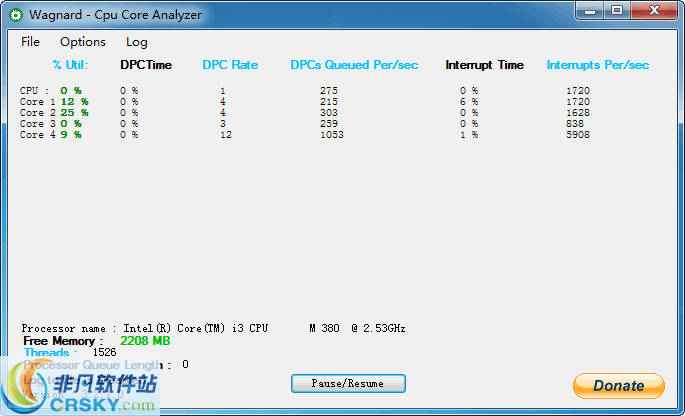The width and height of the screenshot is (685, 416).
Task: Click DPCs queued value '303'
Action: pos(329,112)
